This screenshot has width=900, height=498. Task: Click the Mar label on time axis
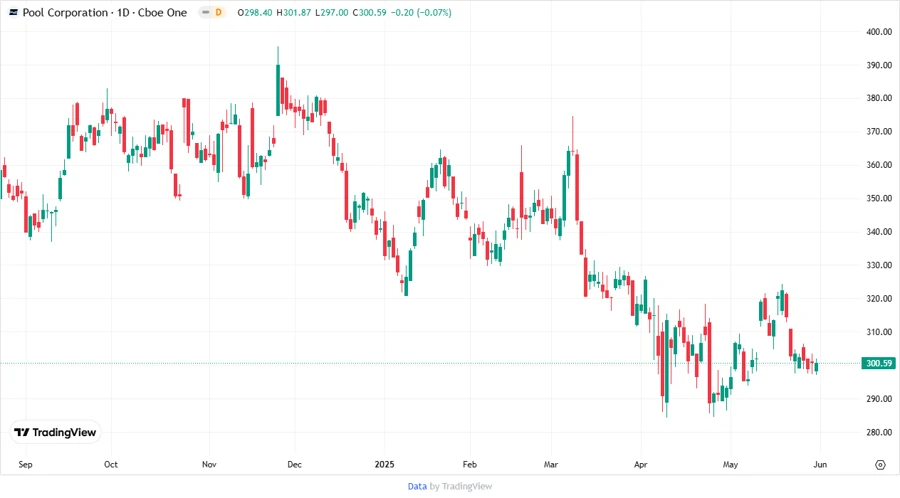click(550, 465)
